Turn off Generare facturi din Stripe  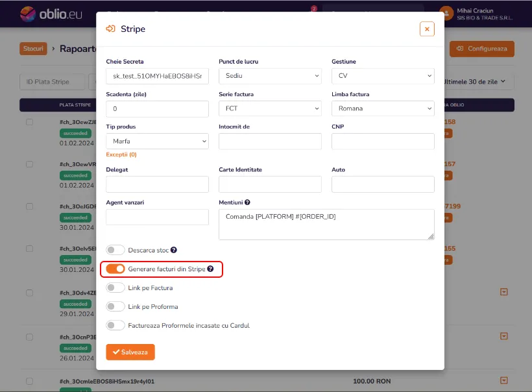coord(115,269)
